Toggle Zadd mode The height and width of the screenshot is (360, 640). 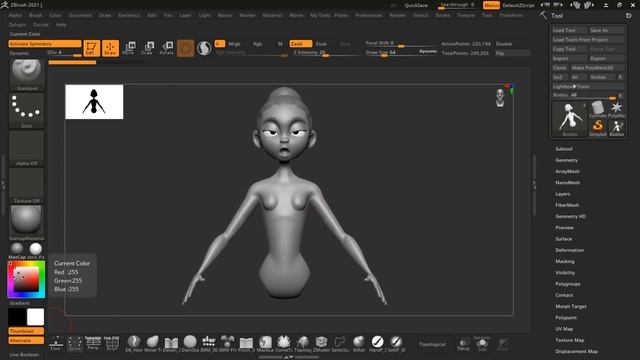pos(301,44)
